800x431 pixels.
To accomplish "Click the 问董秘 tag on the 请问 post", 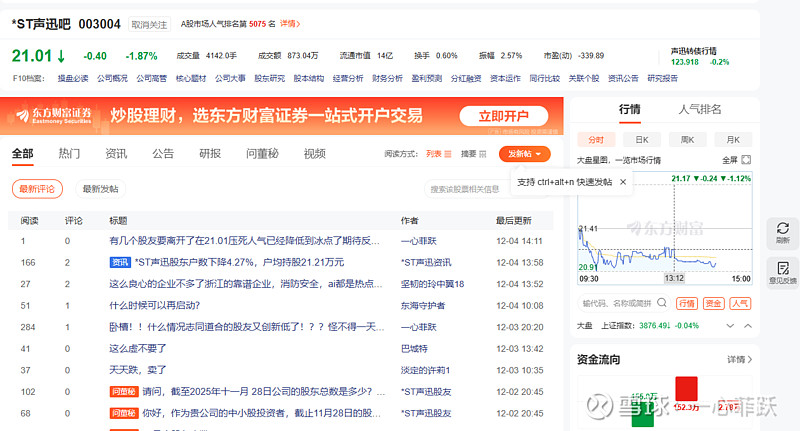I will pos(122,392).
